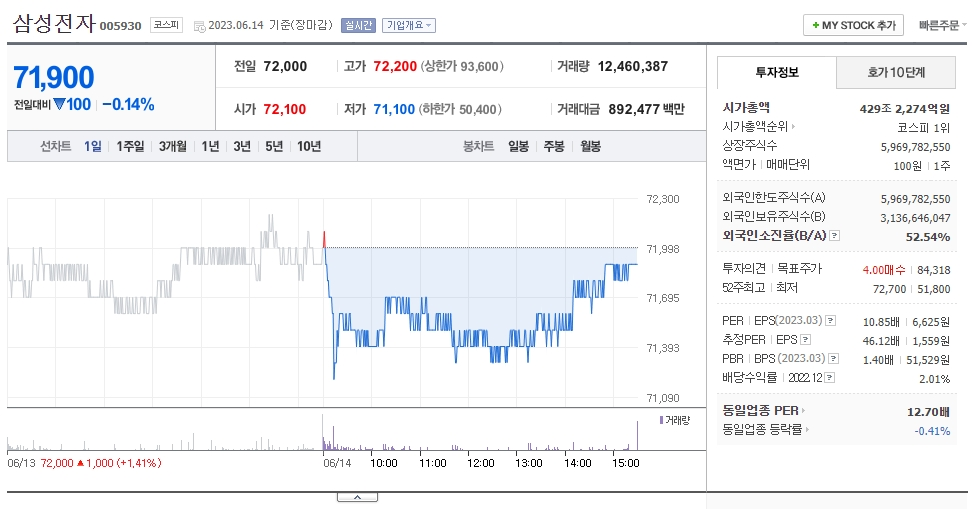The width and height of the screenshot is (975, 509).
Task: Click 06/13 72,000 previous close label
Action: (84, 463)
